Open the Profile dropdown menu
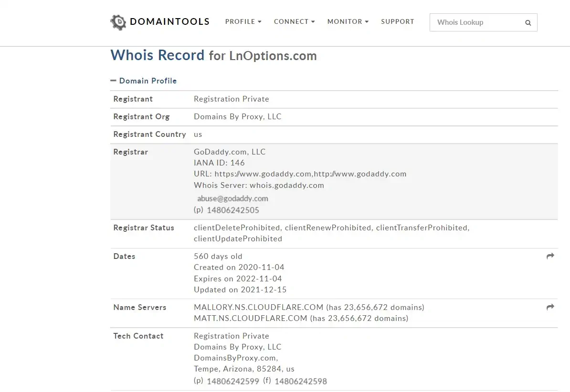The image size is (570, 392). tap(243, 22)
